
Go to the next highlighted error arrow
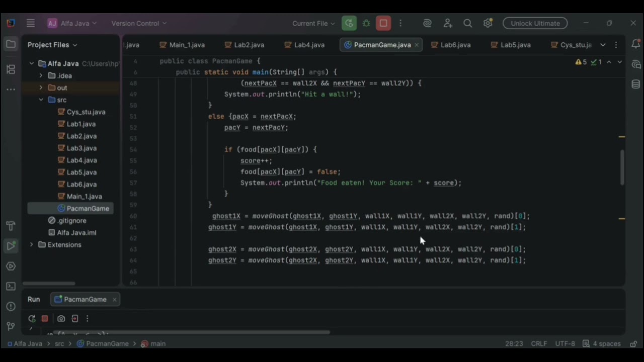click(619, 62)
